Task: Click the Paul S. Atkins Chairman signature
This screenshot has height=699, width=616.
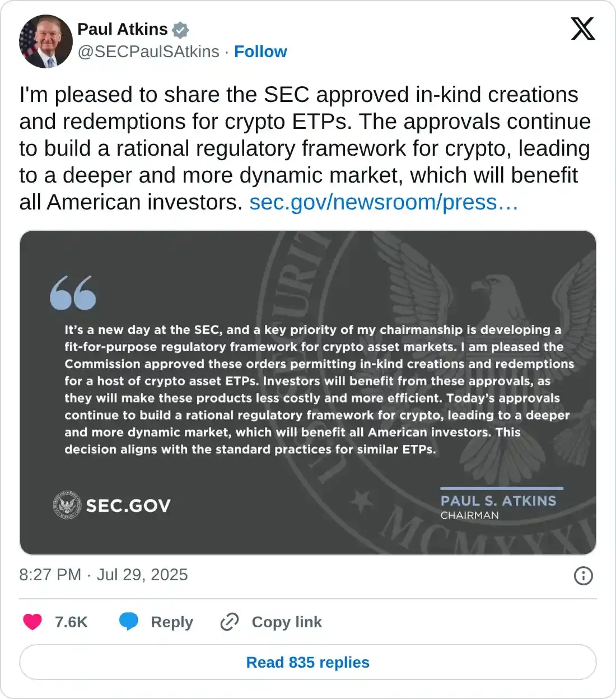Action: pos(498,506)
